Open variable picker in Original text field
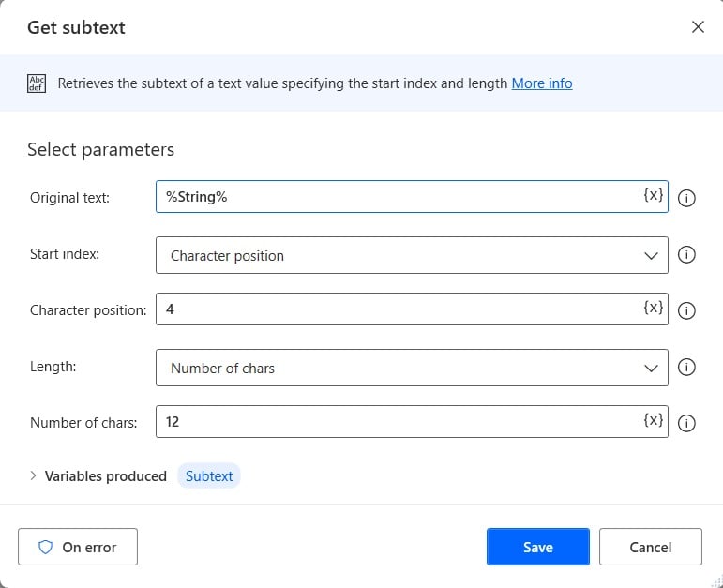The height and width of the screenshot is (588, 723). [x=654, y=195]
